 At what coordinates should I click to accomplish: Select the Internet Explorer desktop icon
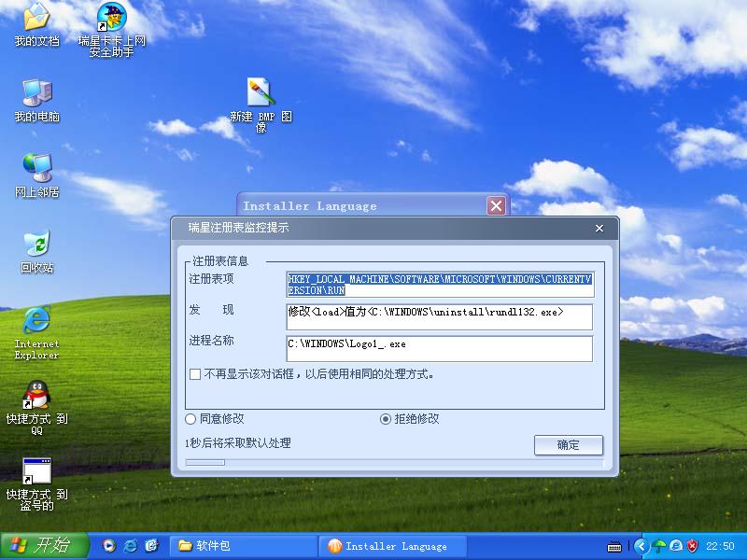click(x=36, y=333)
